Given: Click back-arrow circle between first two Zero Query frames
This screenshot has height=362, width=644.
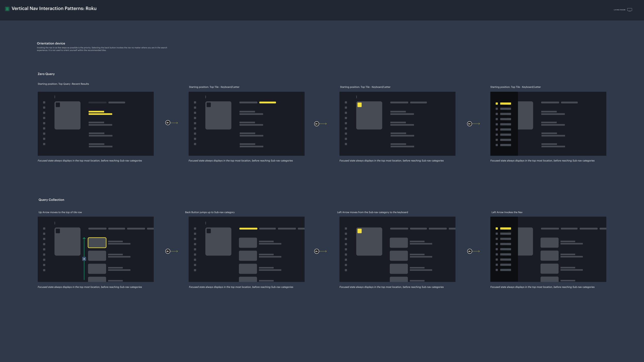Looking at the screenshot, I should coord(168,123).
